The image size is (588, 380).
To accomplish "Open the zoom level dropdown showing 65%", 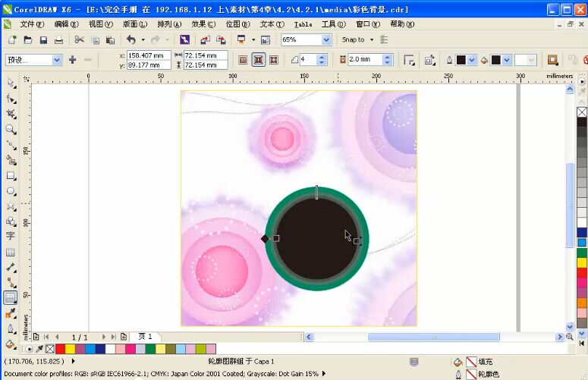I will 326,39.
